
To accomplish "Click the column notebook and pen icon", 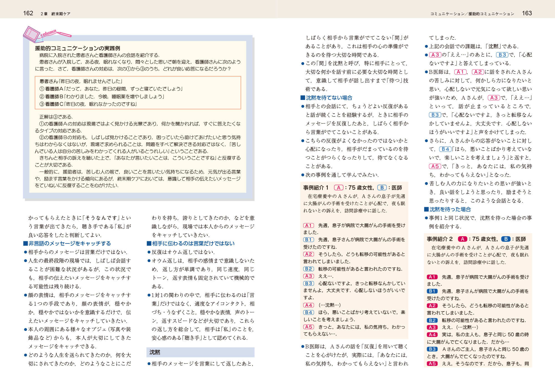I will tap(47, 34).
